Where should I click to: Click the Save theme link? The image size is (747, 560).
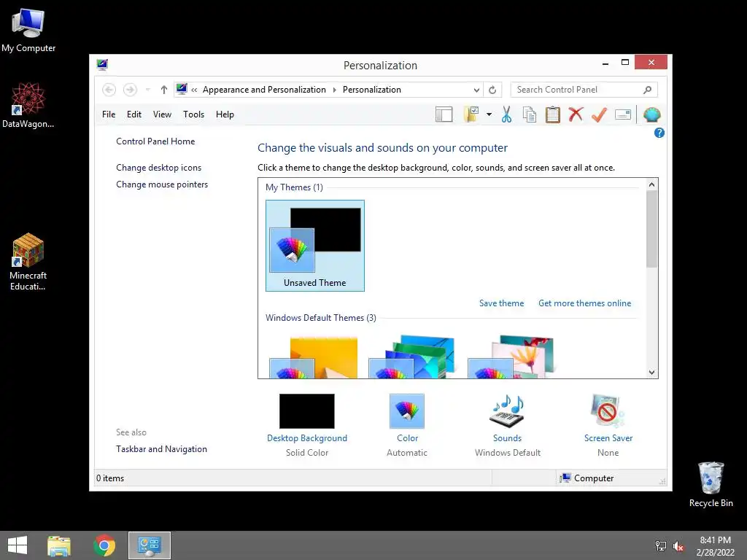point(501,303)
